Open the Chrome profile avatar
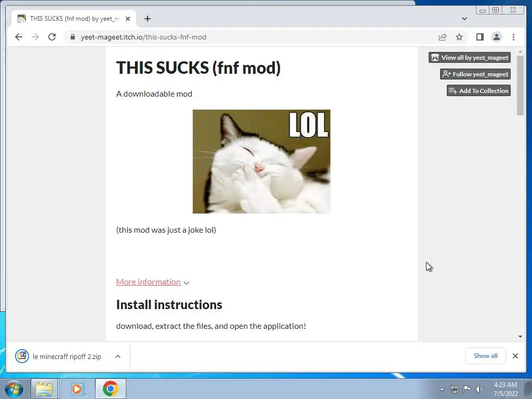The height and width of the screenshot is (399, 532). (x=496, y=37)
